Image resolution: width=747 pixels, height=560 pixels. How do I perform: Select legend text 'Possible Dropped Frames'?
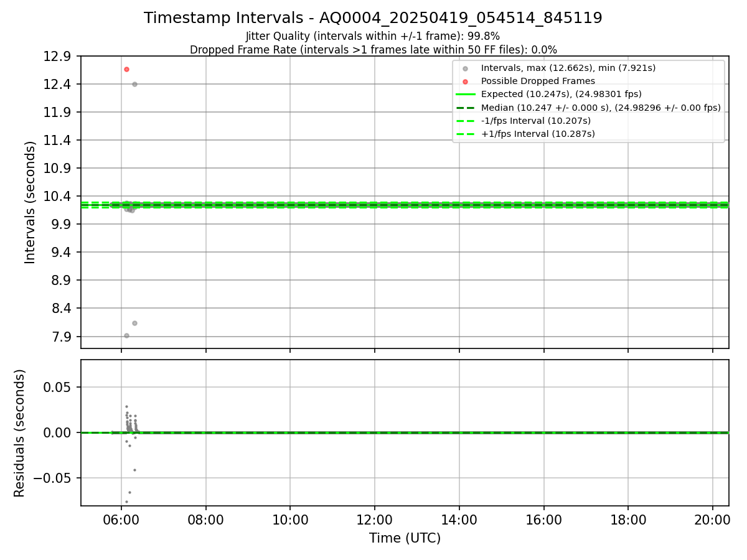[538, 81]
